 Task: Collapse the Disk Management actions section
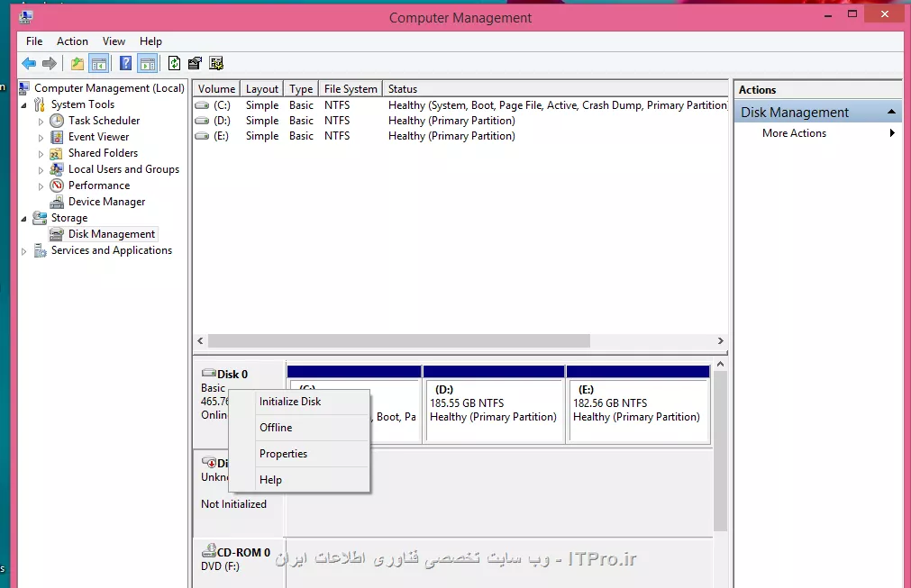pyautogui.click(x=891, y=112)
